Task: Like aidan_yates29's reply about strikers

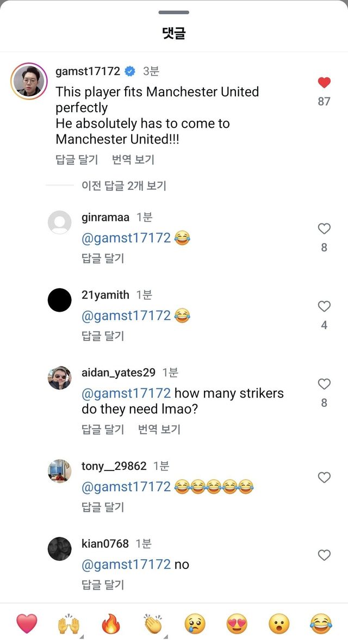Action: coord(324,384)
